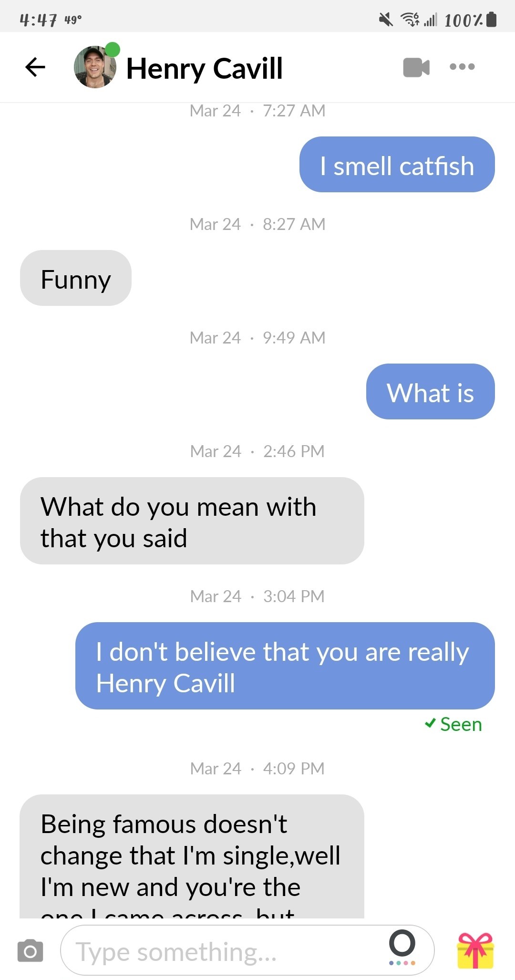Tap the 'Type something...' message field
This screenshot has width=515, height=980.
click(x=247, y=950)
